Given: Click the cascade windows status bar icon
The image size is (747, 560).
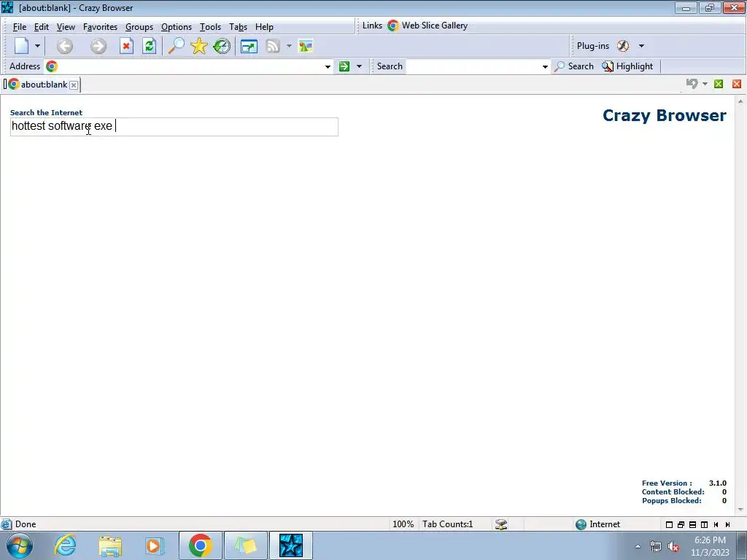Looking at the screenshot, I should click(681, 524).
